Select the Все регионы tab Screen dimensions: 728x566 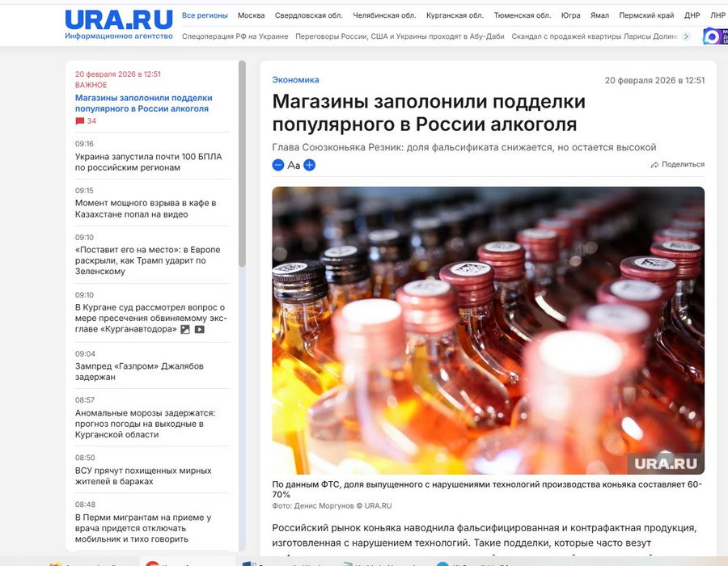(205, 15)
